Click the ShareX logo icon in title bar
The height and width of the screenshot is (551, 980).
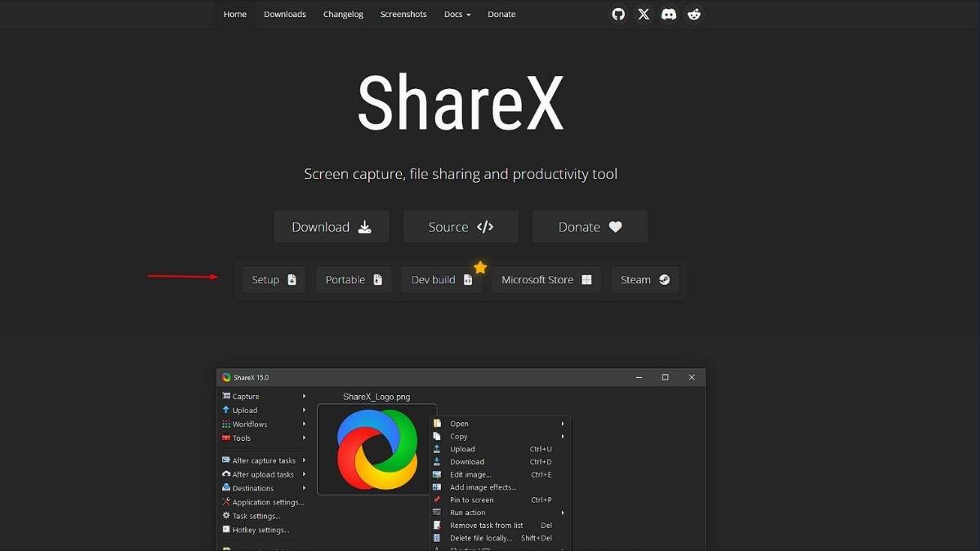pos(226,377)
